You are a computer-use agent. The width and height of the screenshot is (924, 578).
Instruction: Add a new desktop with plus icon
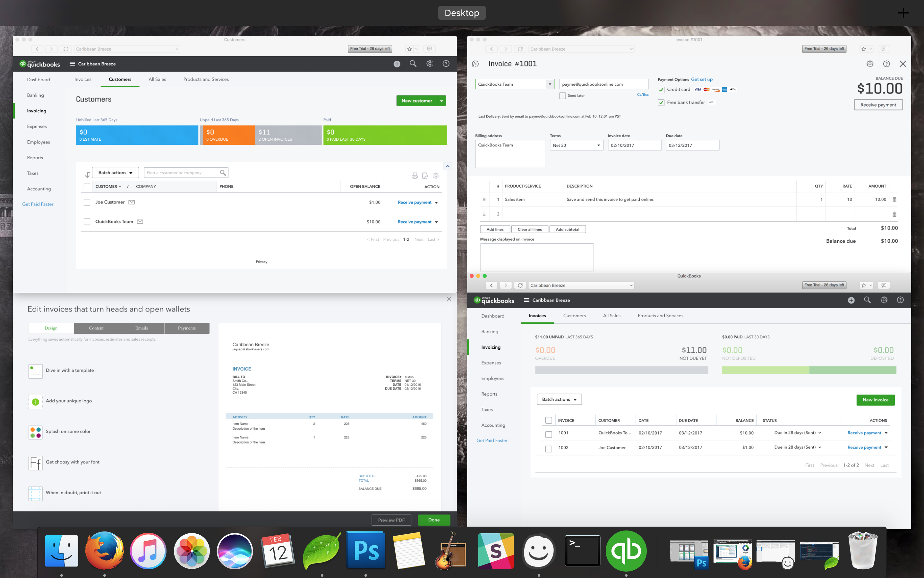tap(903, 13)
